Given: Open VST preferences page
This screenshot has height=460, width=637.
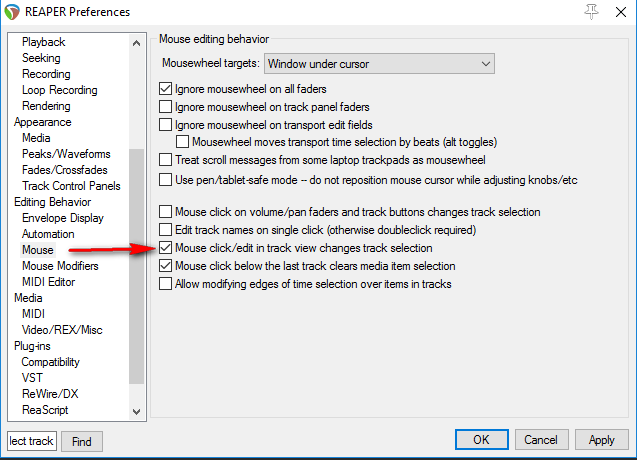Looking at the screenshot, I should (32, 378).
